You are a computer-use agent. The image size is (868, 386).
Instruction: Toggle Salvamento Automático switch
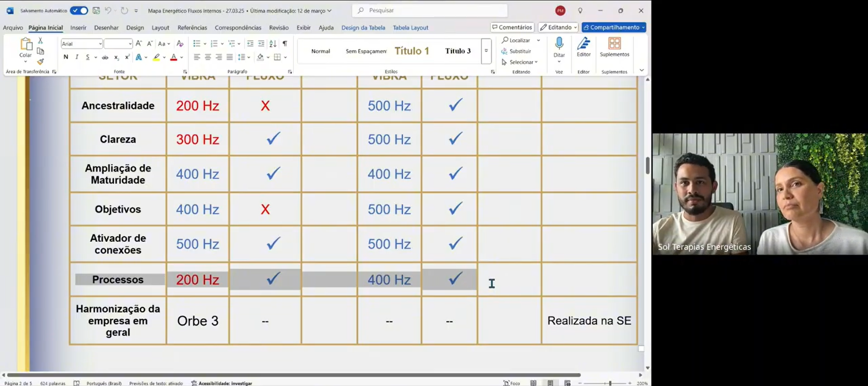point(79,10)
